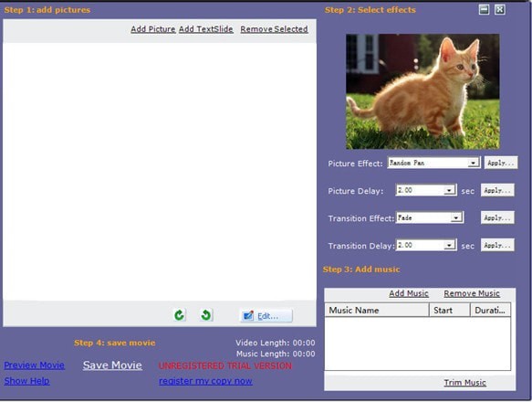Minimize the slideshow maker window

click(485, 9)
